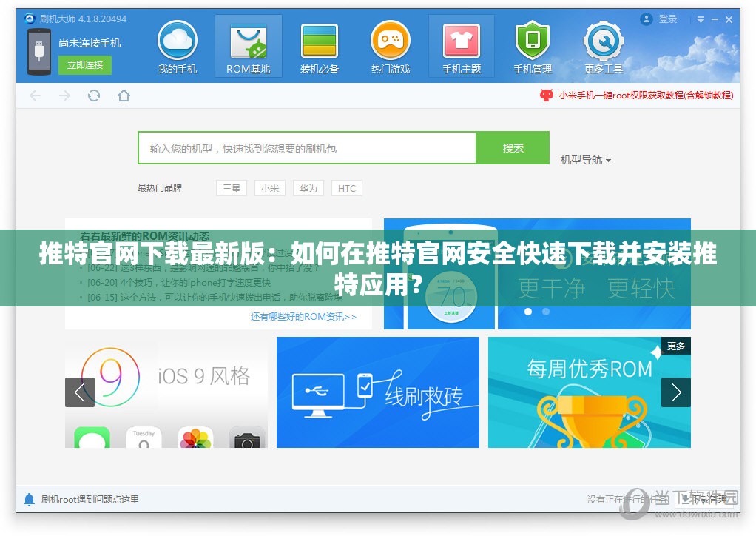756x536 pixels.
Task: Open 更多工具 tools section
Action: 603,46
